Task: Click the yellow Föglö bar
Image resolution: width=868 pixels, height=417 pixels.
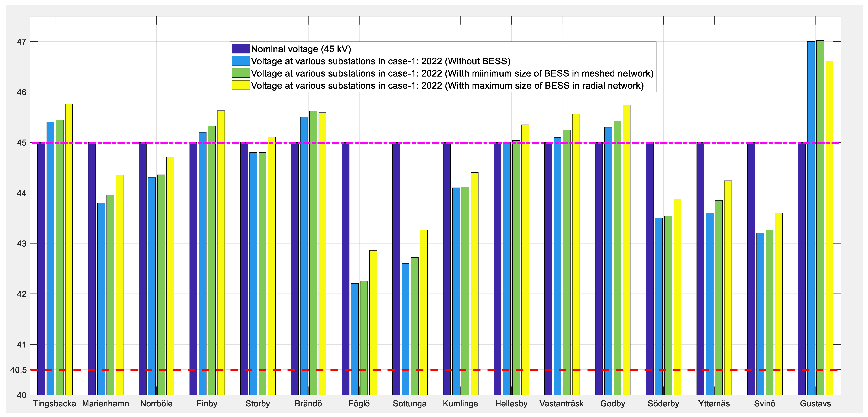Action: [x=373, y=322]
